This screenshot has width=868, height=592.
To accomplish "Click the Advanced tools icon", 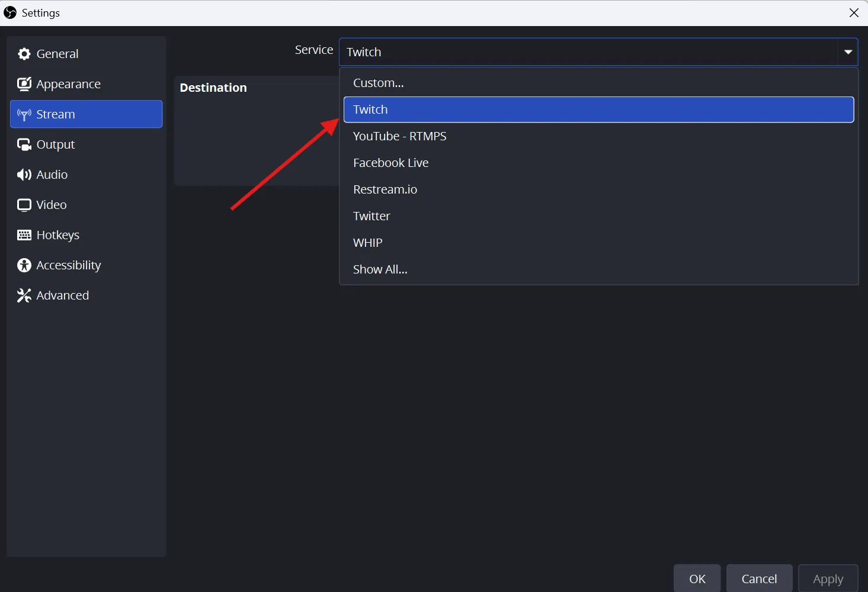I will click(24, 295).
